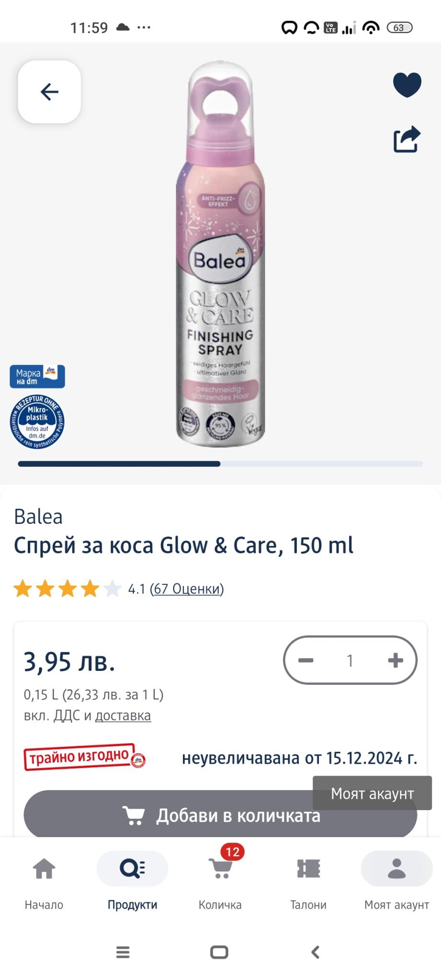Toggle the favorite heart icon
Viewport: 441px width, 980px height.
407,85
